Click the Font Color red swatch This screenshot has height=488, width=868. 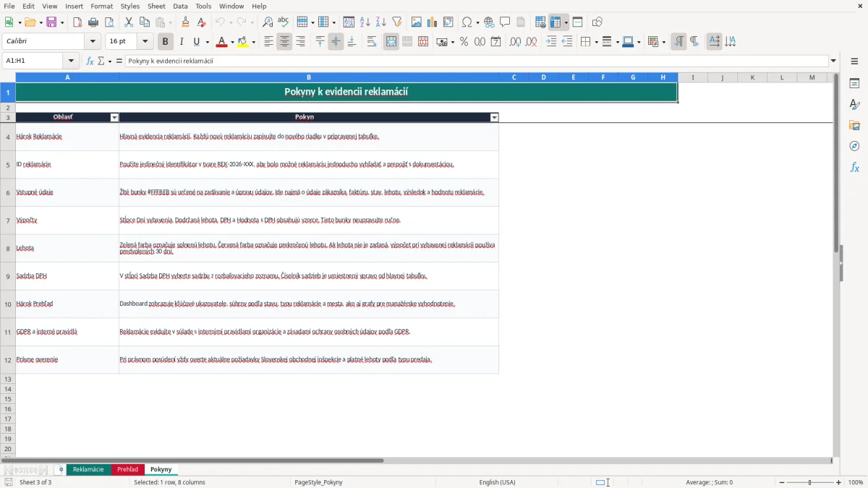tap(221, 42)
